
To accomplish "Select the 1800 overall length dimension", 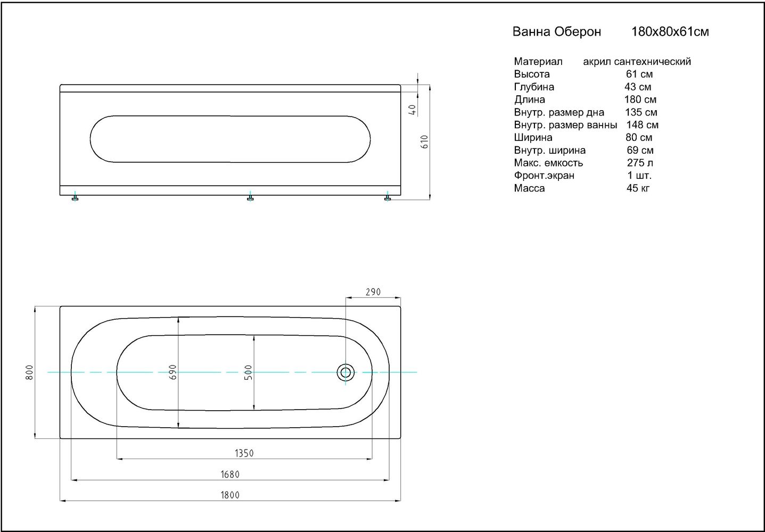I will coord(230,495).
